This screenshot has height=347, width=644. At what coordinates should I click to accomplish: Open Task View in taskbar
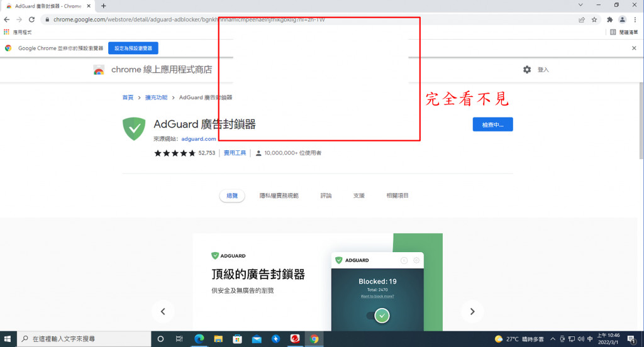pos(179,339)
